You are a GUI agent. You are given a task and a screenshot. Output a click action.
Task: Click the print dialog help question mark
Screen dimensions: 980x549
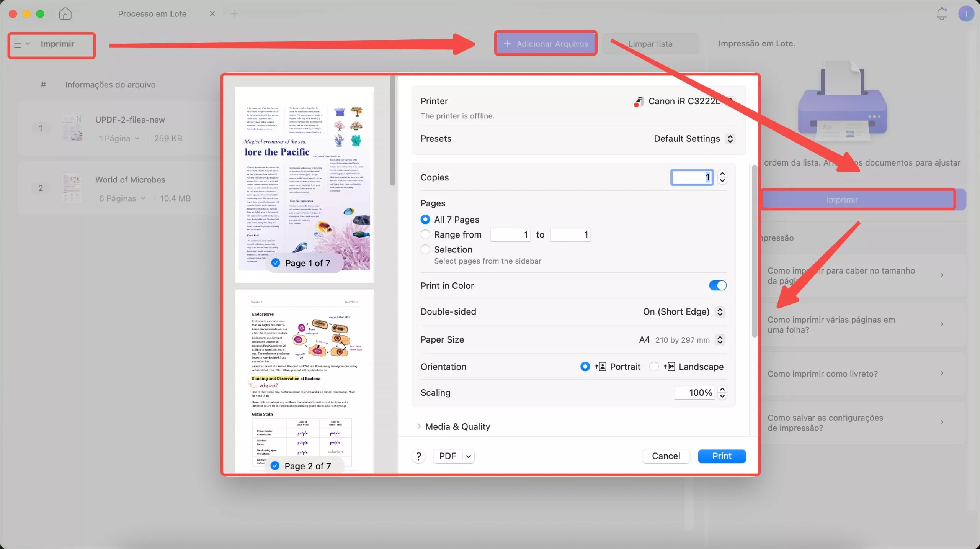coord(418,456)
